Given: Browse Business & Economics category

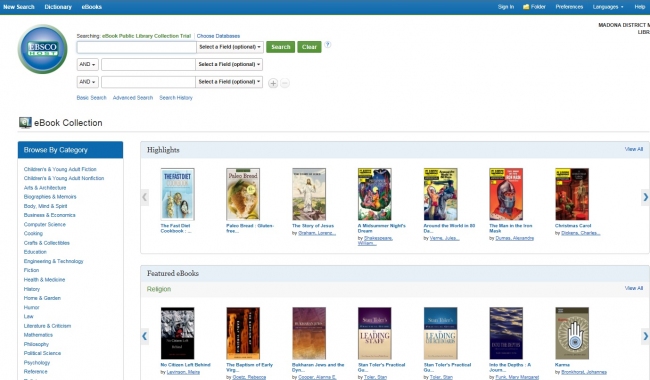Looking at the screenshot, I should tap(50, 215).
